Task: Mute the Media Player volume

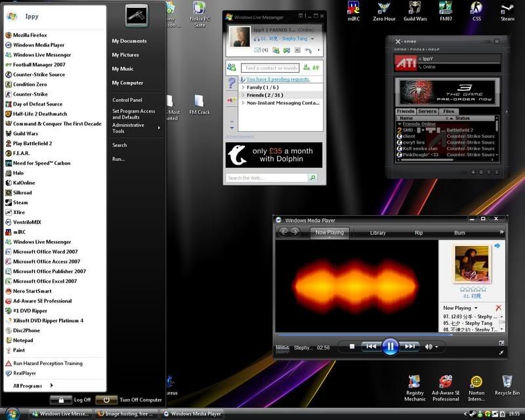Action: [x=429, y=346]
